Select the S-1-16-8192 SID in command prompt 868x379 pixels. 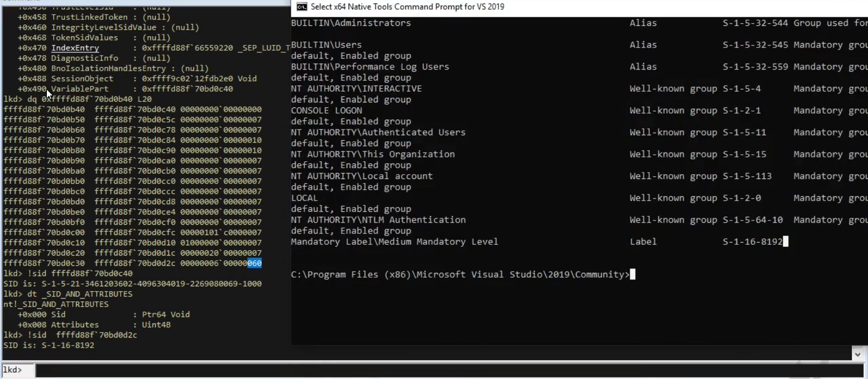point(752,242)
